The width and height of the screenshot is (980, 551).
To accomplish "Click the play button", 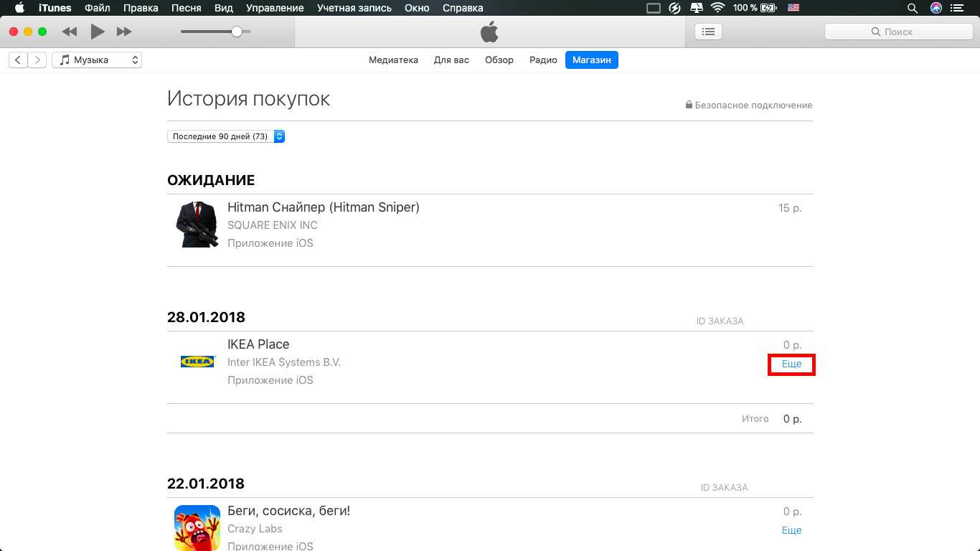I will (98, 32).
